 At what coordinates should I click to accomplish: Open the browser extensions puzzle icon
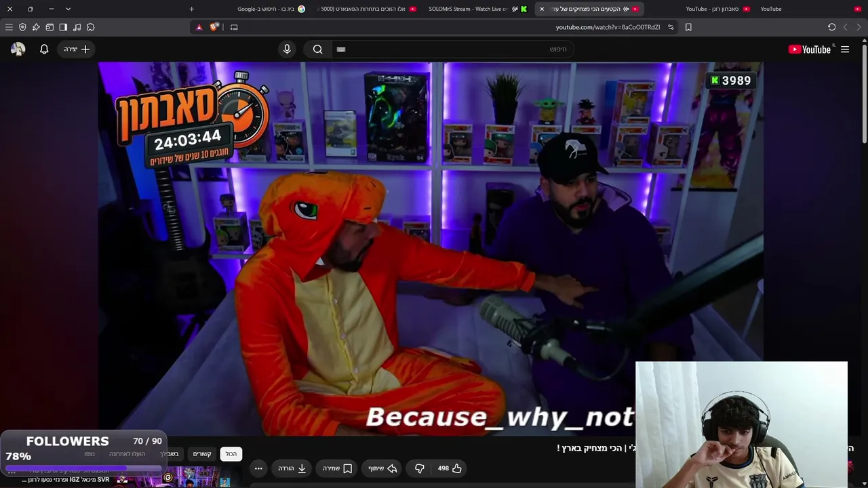pyautogui.click(x=91, y=27)
